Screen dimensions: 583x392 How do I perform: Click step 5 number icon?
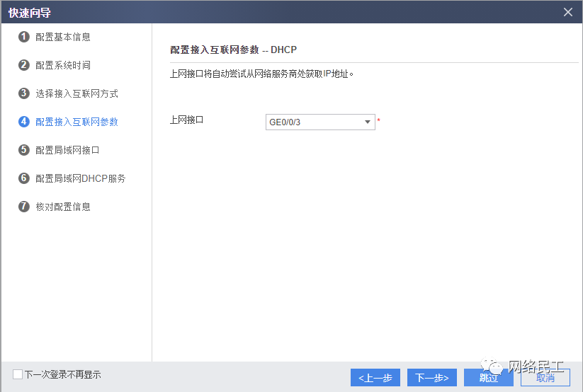[24, 150]
